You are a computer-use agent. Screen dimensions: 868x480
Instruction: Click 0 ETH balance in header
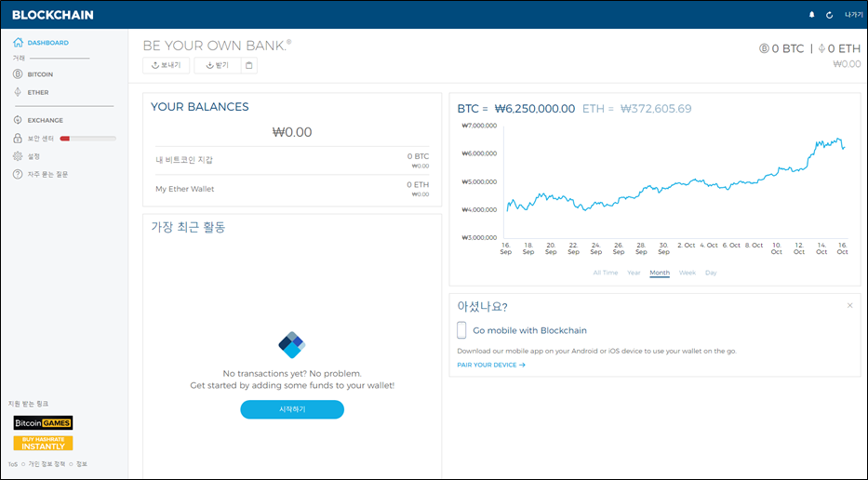tap(839, 48)
